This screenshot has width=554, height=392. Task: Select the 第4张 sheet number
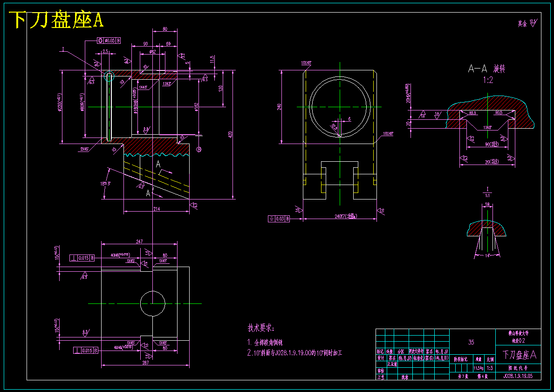(483, 377)
